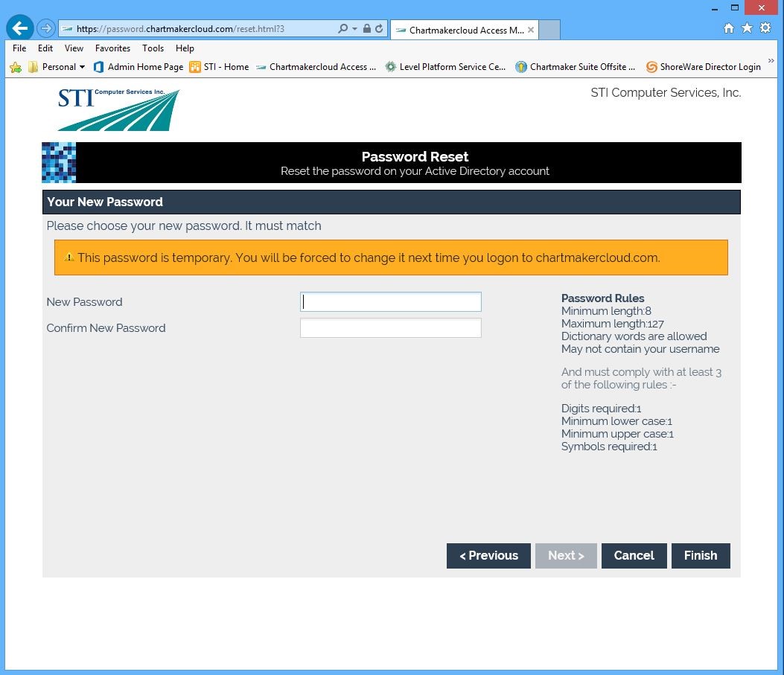Image resolution: width=784 pixels, height=675 pixels.
Task: Open the browser Tools gear icon
Action: point(765,28)
